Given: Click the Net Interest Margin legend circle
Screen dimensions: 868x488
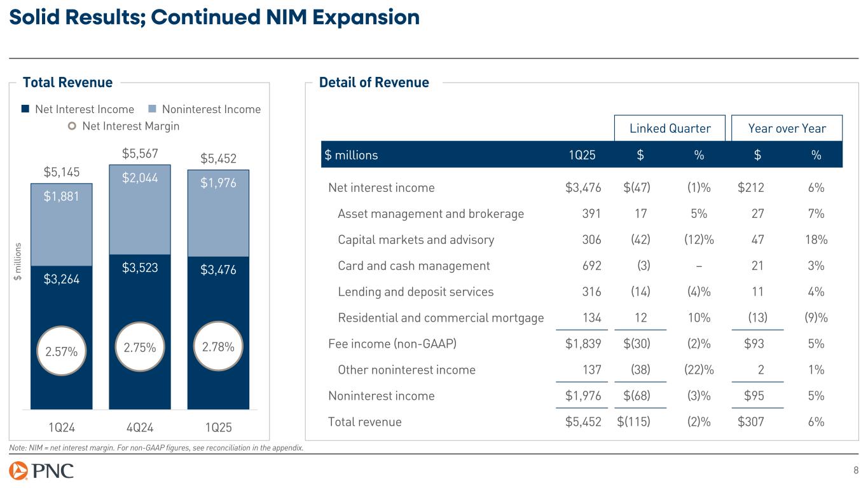Looking at the screenshot, I should pos(72,126).
